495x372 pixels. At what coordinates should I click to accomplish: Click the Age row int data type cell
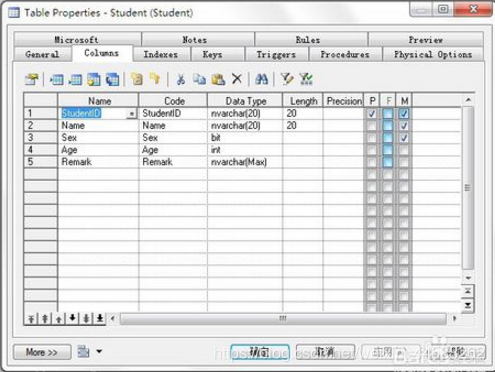(x=245, y=150)
